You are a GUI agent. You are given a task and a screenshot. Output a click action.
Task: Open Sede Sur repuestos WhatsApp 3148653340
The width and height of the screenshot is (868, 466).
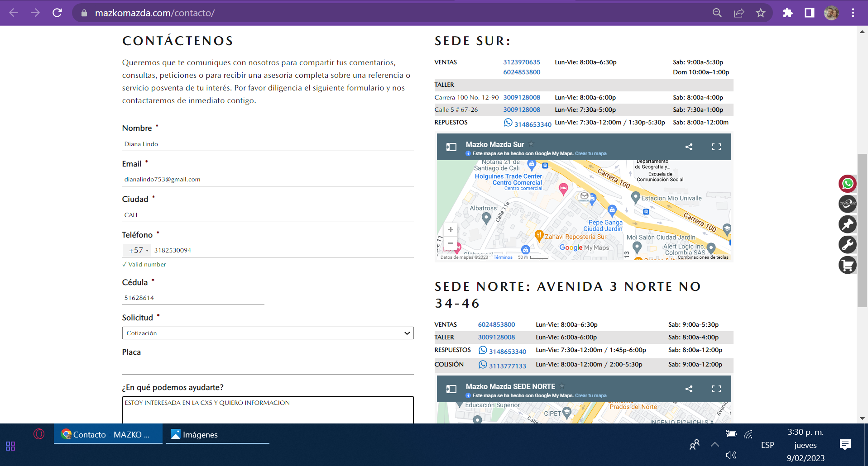click(528, 124)
